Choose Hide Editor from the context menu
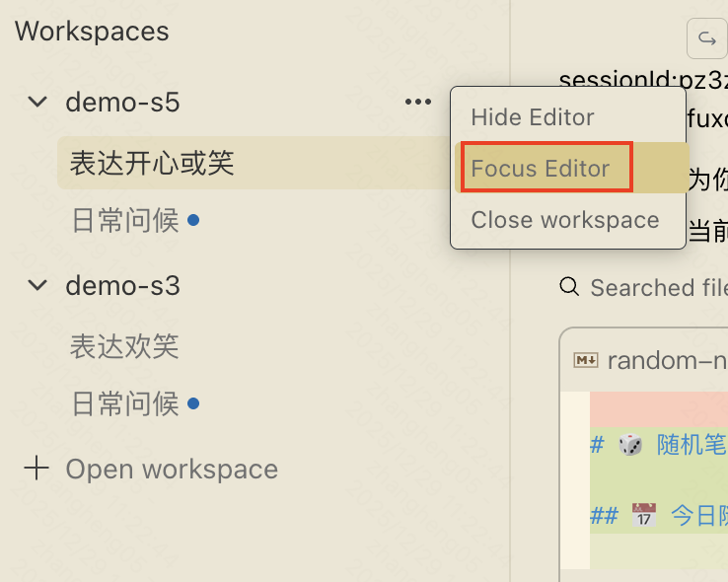 coord(533,117)
